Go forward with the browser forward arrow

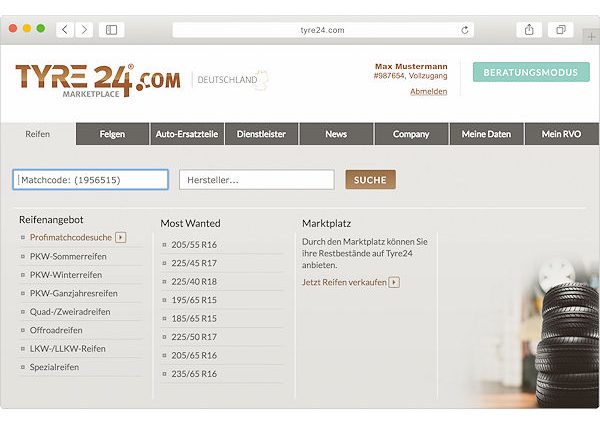(84, 29)
